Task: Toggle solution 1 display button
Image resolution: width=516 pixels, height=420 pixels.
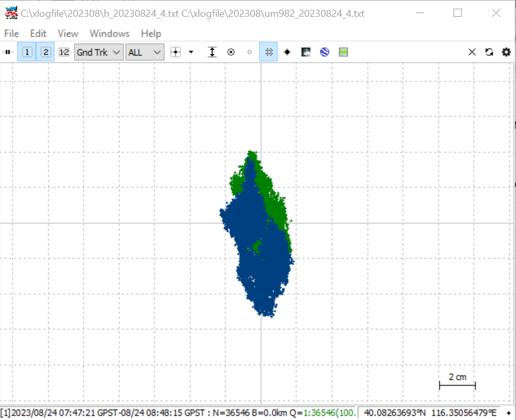Action: (x=27, y=52)
